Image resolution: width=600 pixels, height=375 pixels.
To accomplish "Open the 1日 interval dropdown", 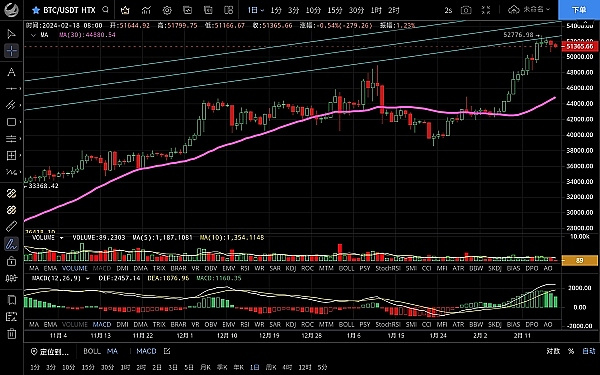I will [x=256, y=10].
